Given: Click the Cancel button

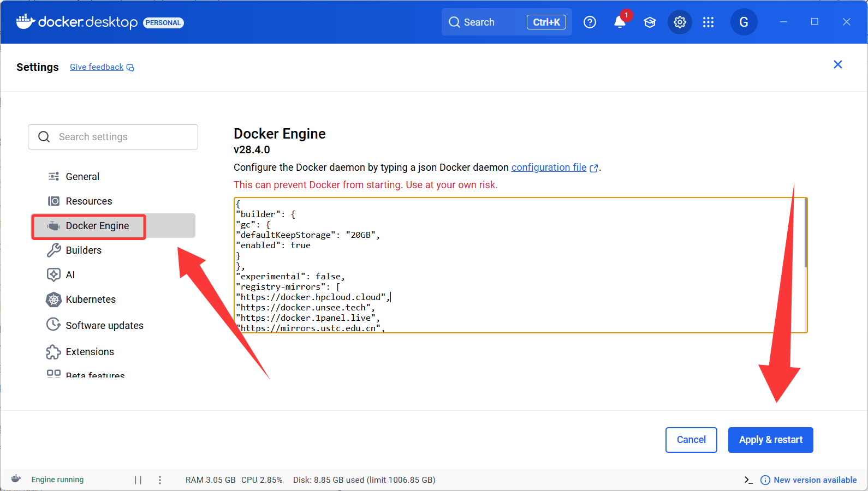Looking at the screenshot, I should (x=691, y=440).
